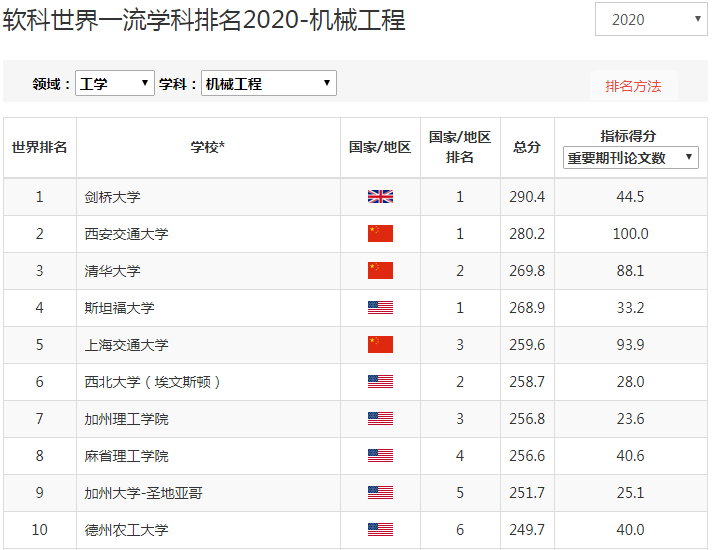Click indicator score 25.1

coord(631,493)
